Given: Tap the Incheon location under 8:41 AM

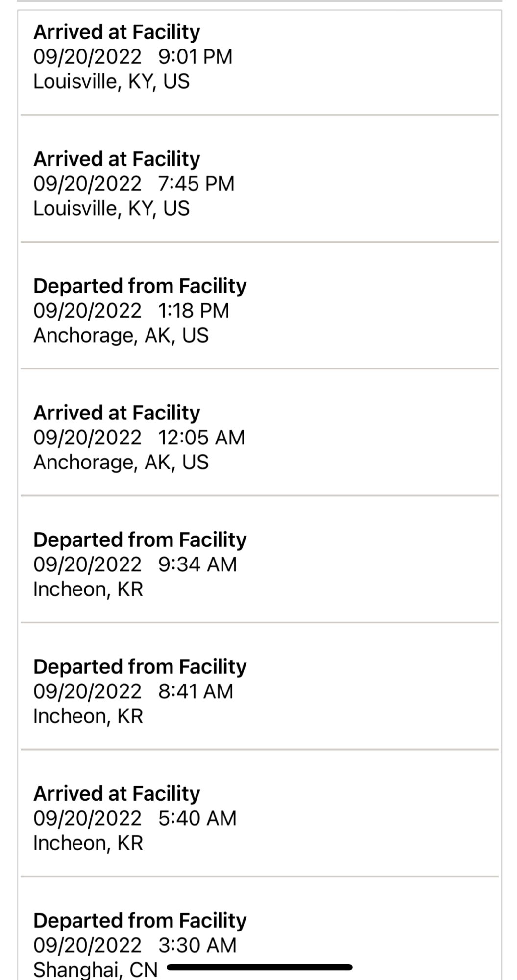Looking at the screenshot, I should pos(88,716).
